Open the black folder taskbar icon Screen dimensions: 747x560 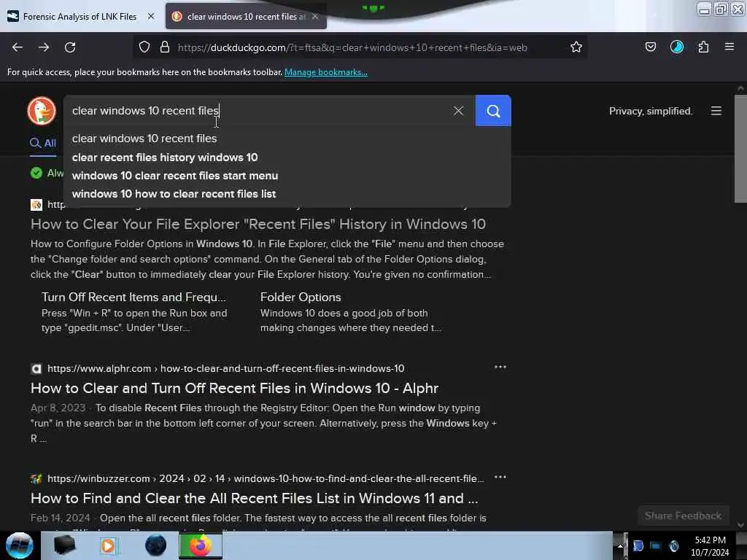[x=64, y=545]
